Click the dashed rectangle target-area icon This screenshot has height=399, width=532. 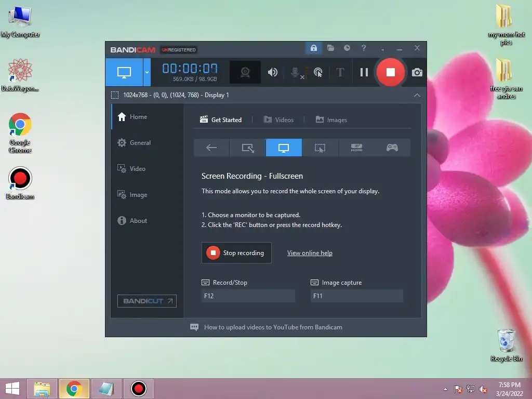pyautogui.click(x=115, y=95)
